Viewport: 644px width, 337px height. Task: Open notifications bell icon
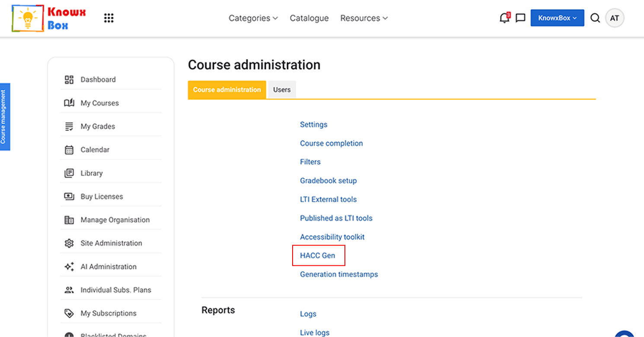pyautogui.click(x=504, y=18)
